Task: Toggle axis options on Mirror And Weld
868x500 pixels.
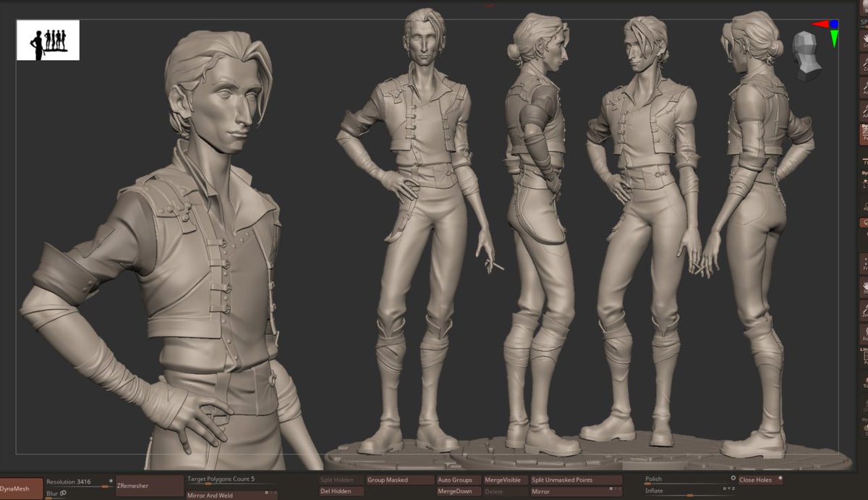Action: click(271, 493)
